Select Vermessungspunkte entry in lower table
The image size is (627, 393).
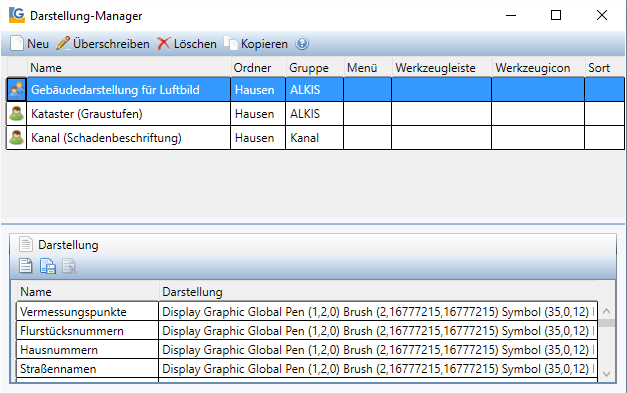tap(87, 311)
